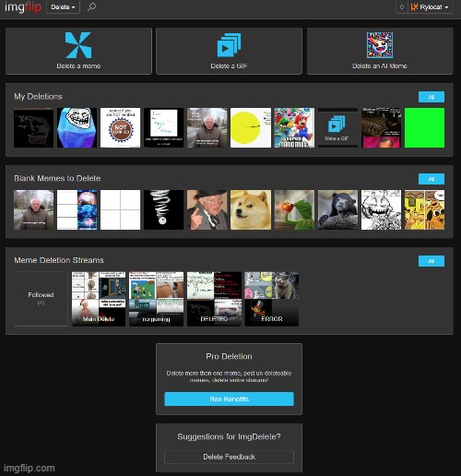The width and height of the screenshot is (461, 476).
Task: Select the white spiral on black template
Action: click(x=163, y=209)
